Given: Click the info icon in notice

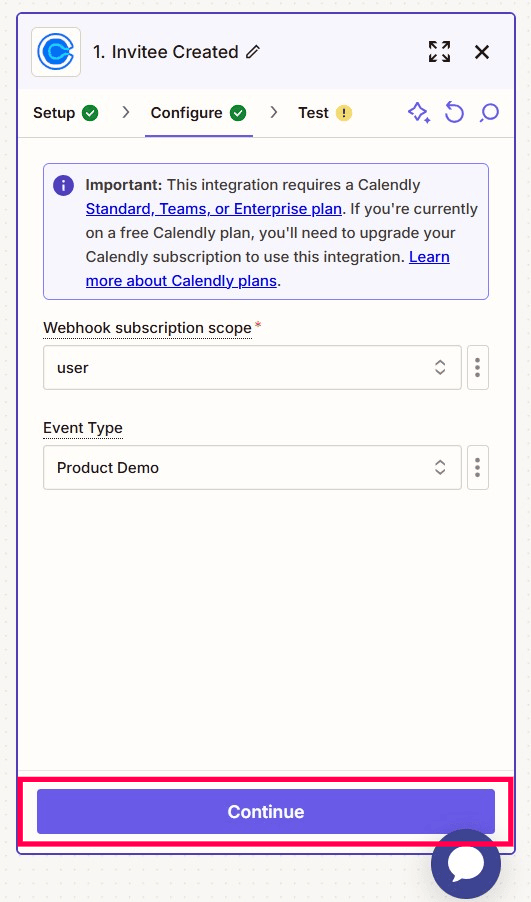Looking at the screenshot, I should [x=63, y=185].
